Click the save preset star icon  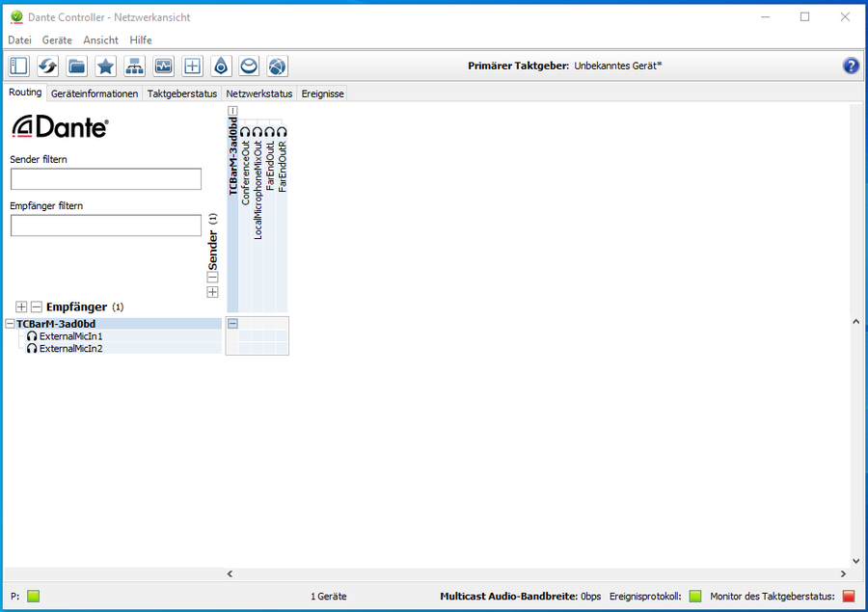tap(106, 67)
